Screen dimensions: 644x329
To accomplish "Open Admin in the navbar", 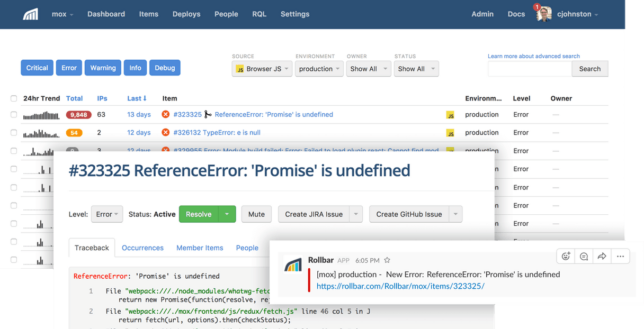I will coord(482,14).
